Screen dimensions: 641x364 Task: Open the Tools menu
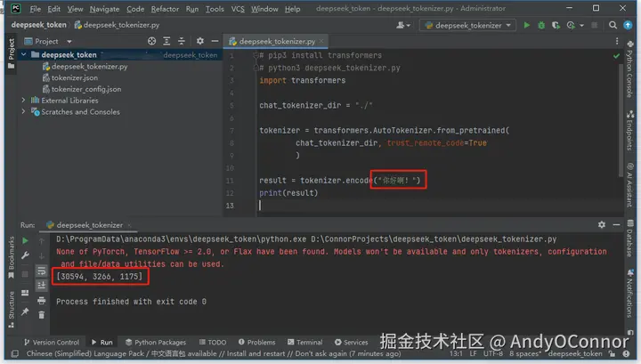(x=215, y=9)
